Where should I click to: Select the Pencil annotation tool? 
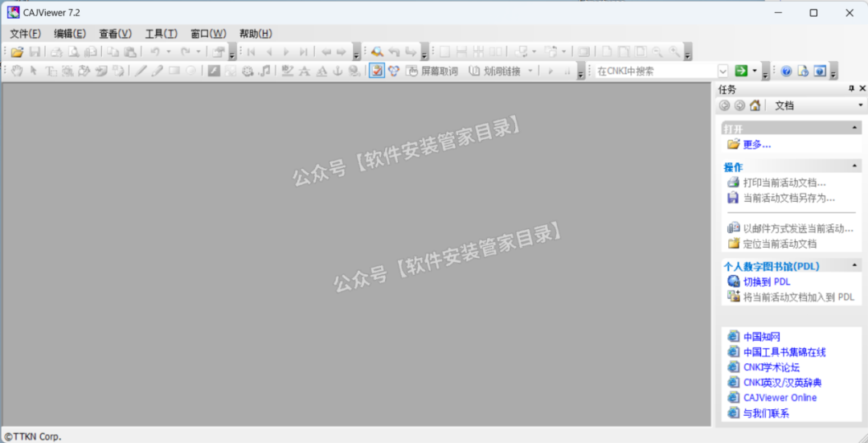tap(158, 71)
